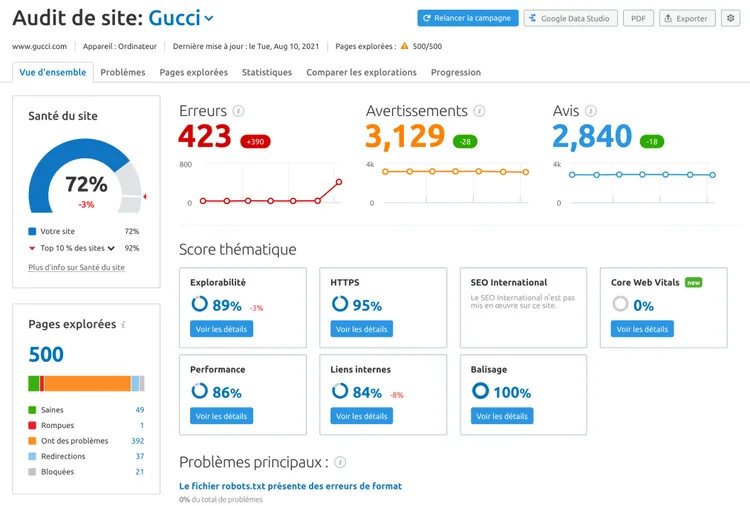Expand the Top 10 % des sites dropdown

pos(111,248)
